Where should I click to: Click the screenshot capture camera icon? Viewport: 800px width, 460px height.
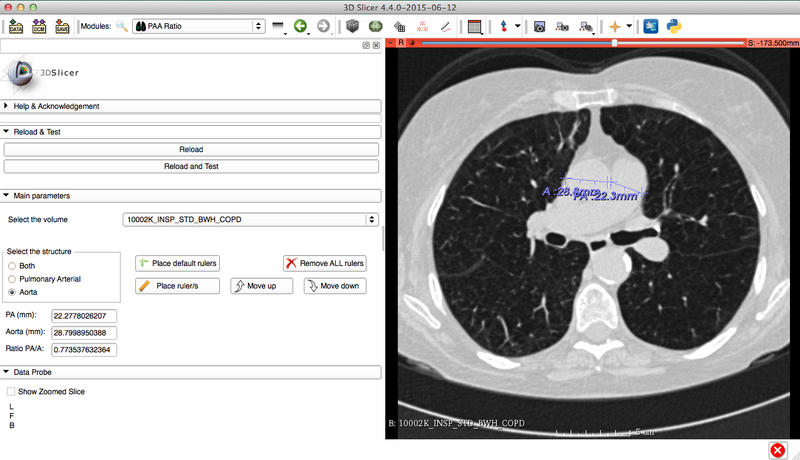point(539,26)
